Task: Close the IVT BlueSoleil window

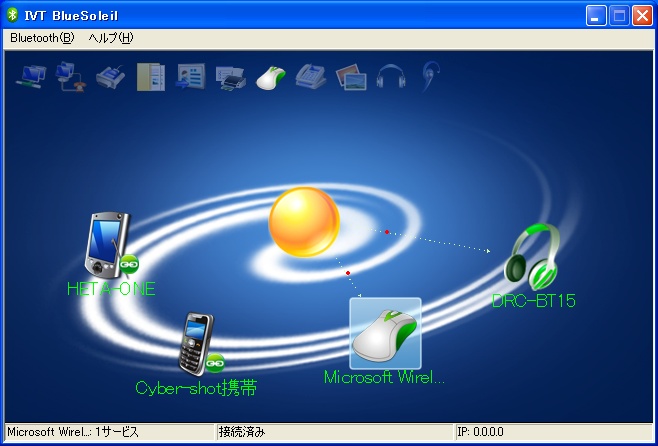Action: pyautogui.click(x=642, y=16)
